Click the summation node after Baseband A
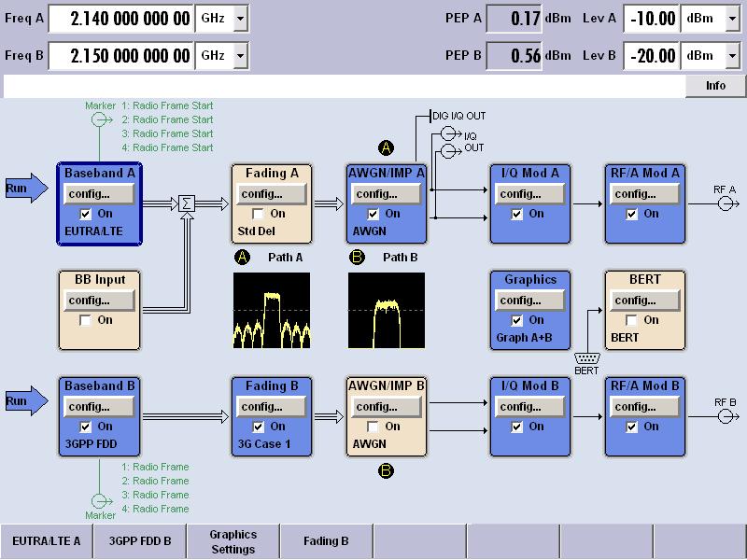This screenshot has height=560, width=747. (x=185, y=203)
